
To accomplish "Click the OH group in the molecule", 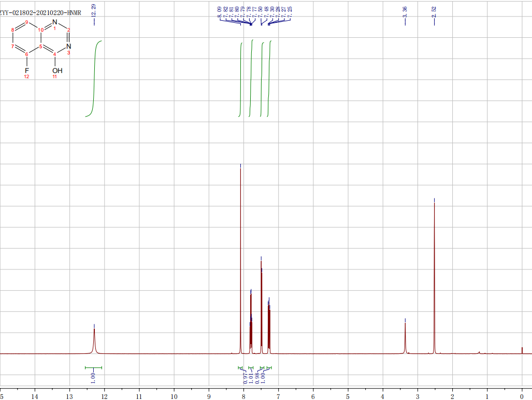I will pos(56,70).
